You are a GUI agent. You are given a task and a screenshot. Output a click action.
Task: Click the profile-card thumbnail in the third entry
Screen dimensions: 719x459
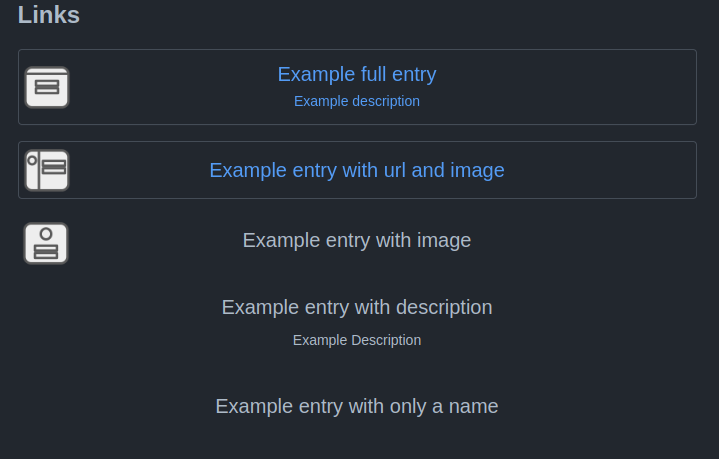46,243
